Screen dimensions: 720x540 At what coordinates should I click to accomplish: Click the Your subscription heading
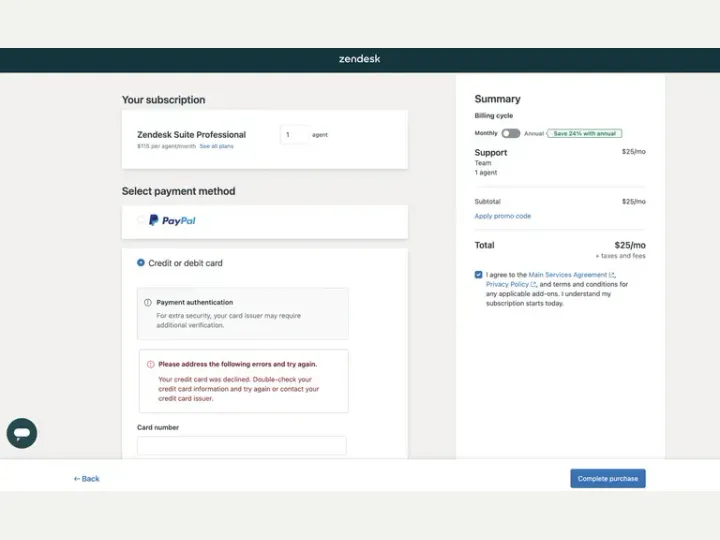coord(163,100)
